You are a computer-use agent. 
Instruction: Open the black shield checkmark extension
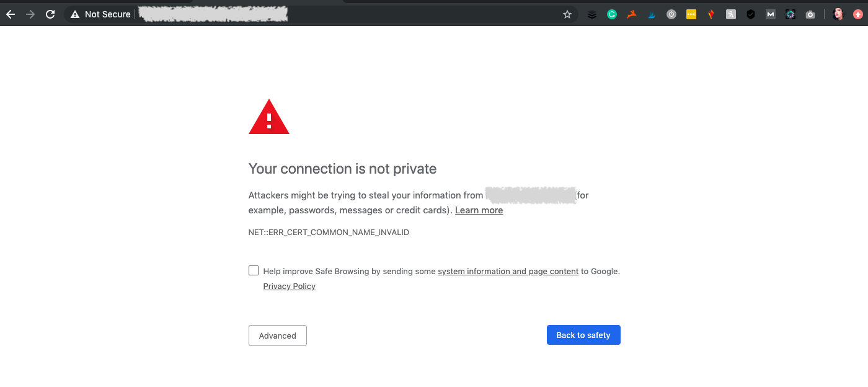tap(751, 14)
